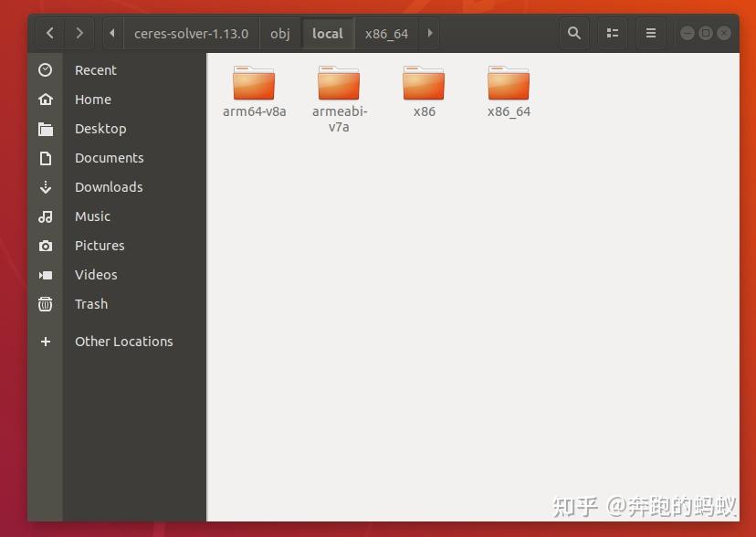Select the x86 folder icon
This screenshot has width=756, height=537.
(424, 83)
